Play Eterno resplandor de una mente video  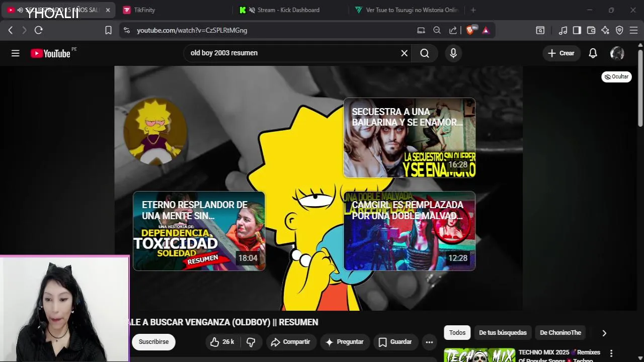tap(199, 231)
